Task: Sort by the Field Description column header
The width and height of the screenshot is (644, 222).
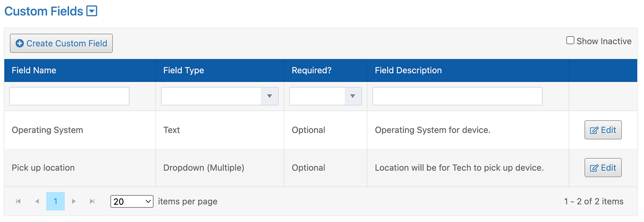Action: pos(408,71)
